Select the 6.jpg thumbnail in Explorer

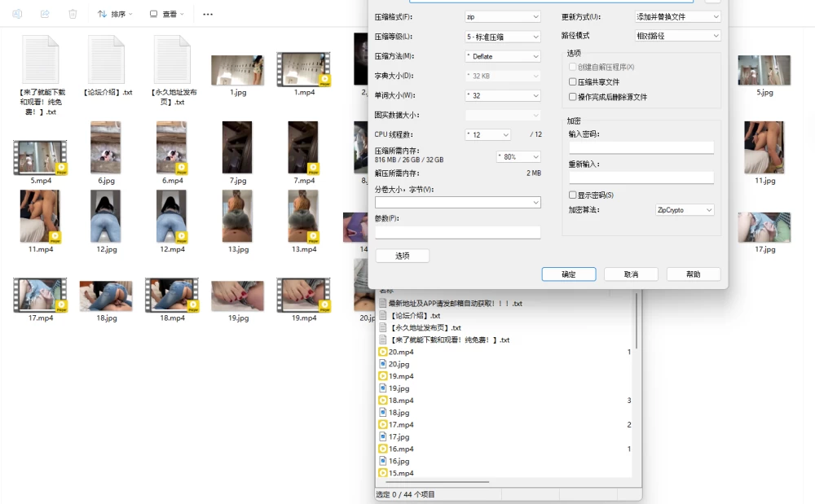[105, 147]
